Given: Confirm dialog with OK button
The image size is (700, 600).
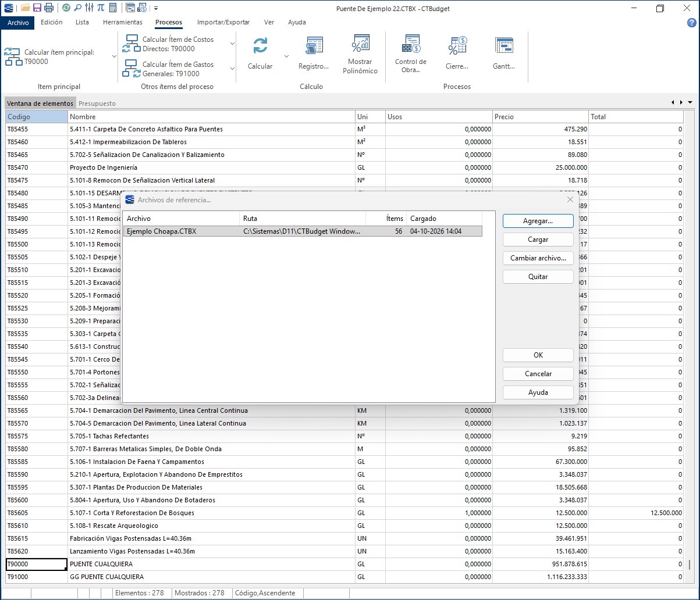Looking at the screenshot, I should (x=538, y=355).
